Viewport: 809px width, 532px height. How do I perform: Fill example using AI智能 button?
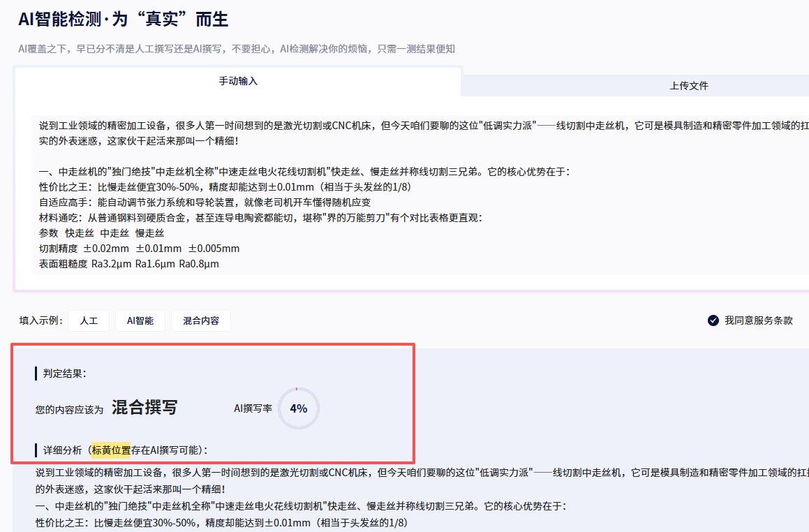(140, 320)
